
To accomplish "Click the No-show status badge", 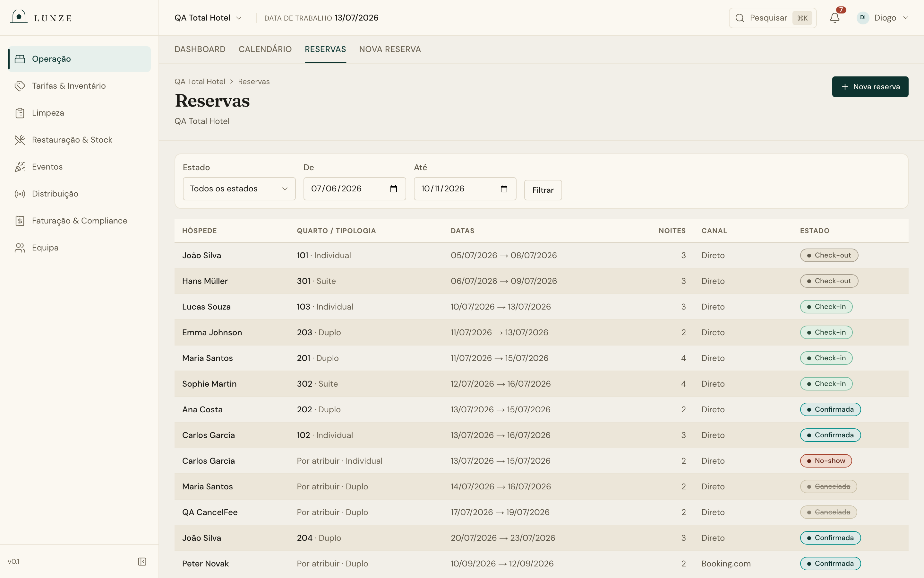I will point(826,461).
